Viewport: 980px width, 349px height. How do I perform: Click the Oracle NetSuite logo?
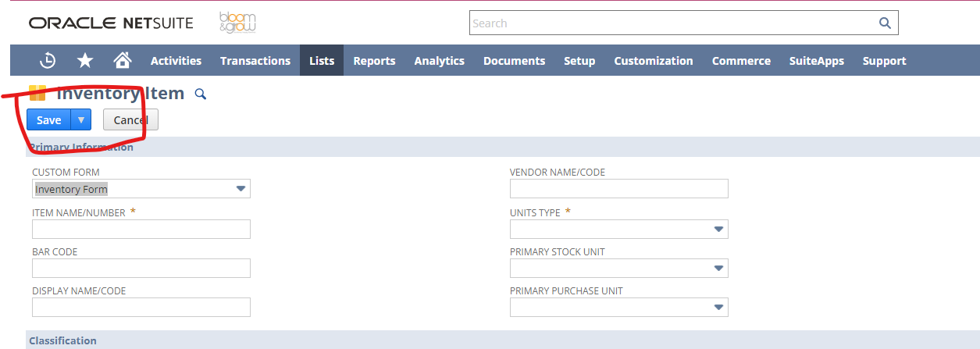point(111,23)
